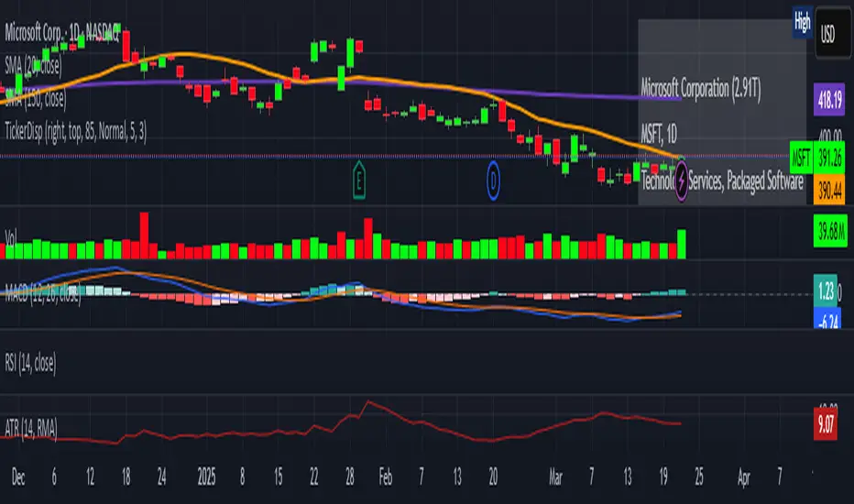Click the ATR (14, RMA) legend
This screenshot has width=854, height=504.
[31, 429]
